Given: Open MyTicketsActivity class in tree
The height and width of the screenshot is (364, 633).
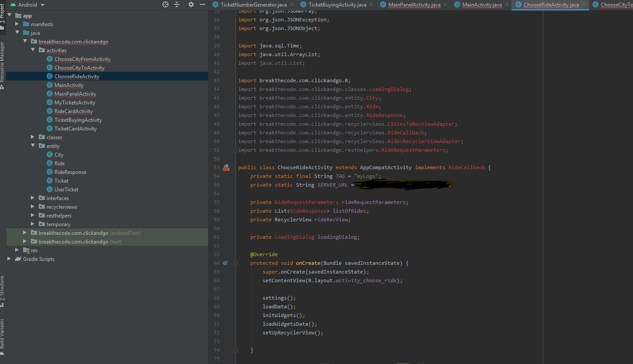Looking at the screenshot, I should [75, 103].
